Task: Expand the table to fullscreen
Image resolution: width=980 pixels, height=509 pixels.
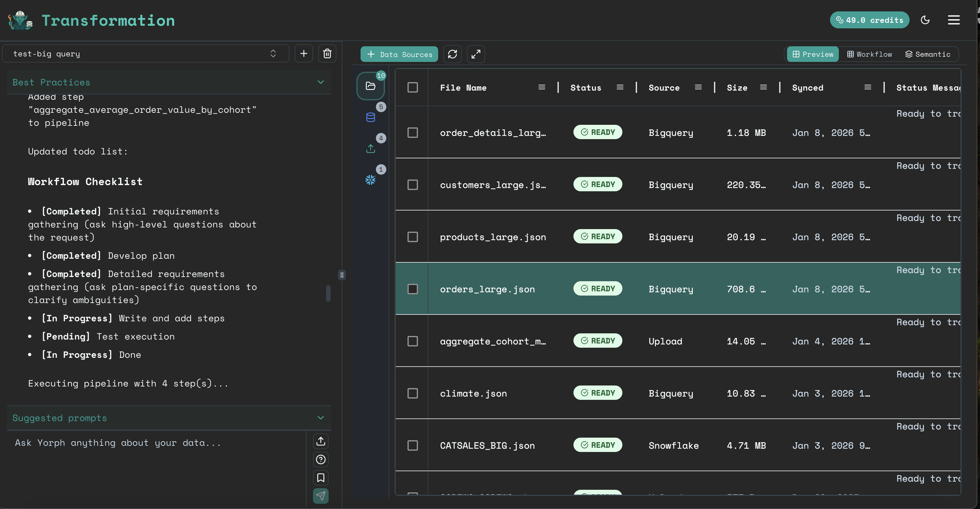Action: [x=476, y=54]
